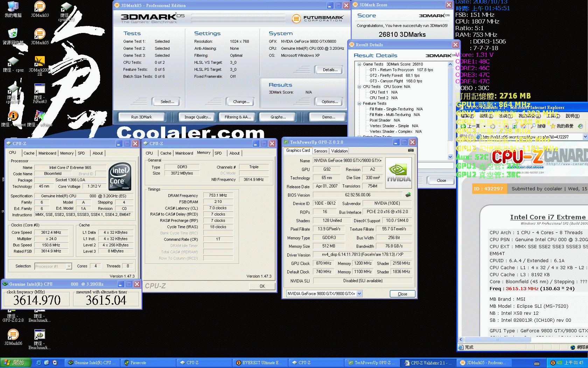
Task: Open IE address bar dropdown arrow
Action: pyautogui.click(x=585, y=137)
